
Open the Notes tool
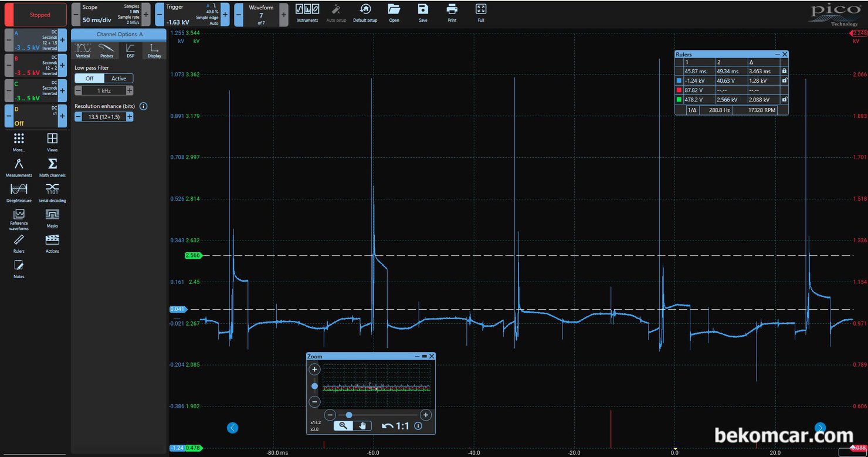tap(19, 268)
